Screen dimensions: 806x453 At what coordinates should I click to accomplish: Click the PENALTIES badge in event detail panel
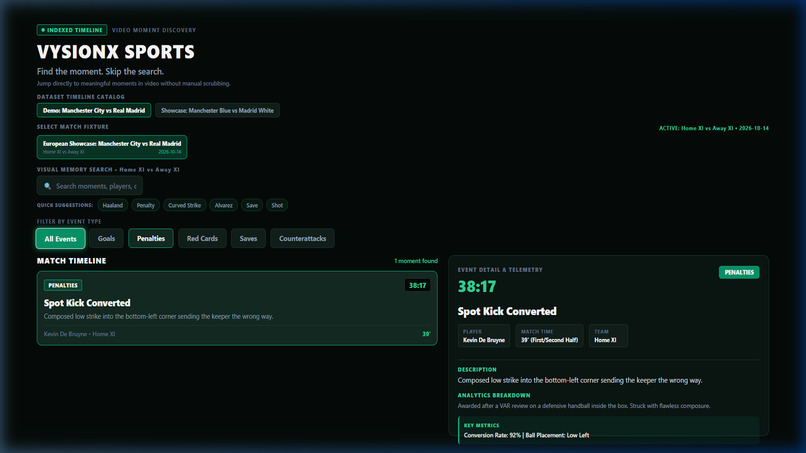click(739, 273)
